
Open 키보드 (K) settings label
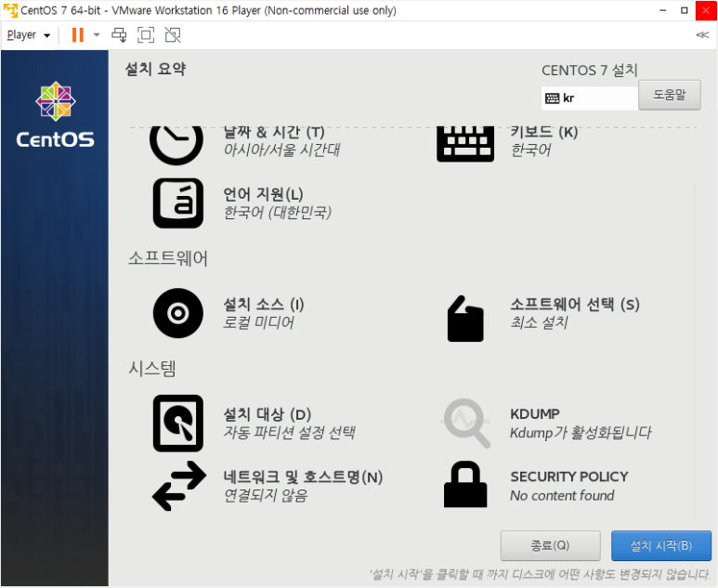(x=544, y=132)
